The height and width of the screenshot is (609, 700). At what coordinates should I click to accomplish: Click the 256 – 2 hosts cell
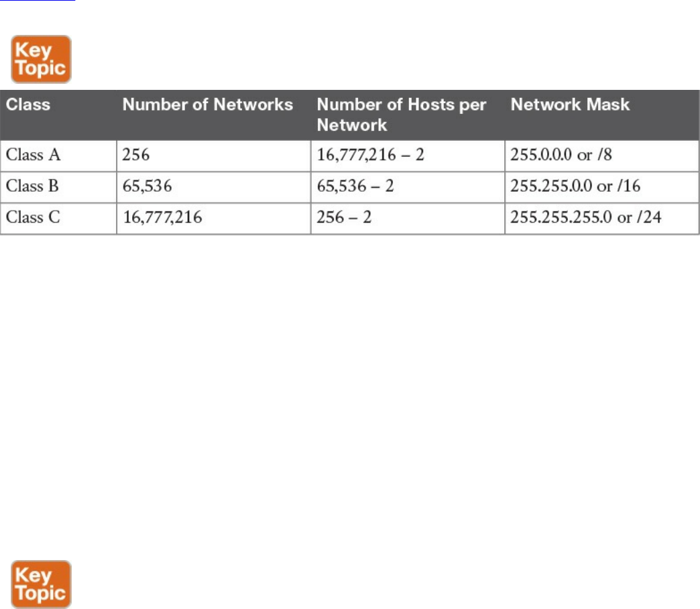point(408,219)
